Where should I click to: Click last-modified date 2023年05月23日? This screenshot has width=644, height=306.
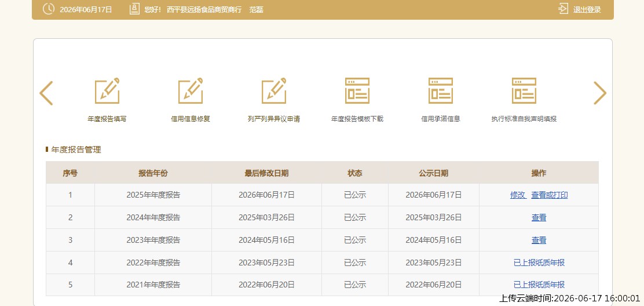click(266, 263)
